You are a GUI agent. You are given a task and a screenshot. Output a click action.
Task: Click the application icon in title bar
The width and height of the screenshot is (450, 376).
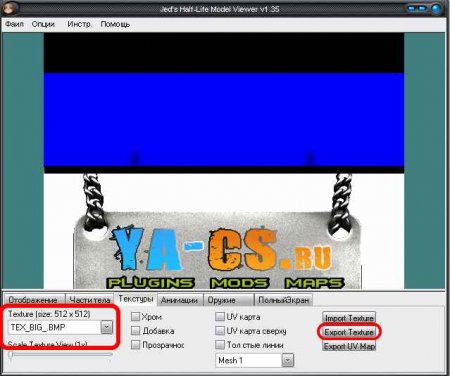[8, 8]
